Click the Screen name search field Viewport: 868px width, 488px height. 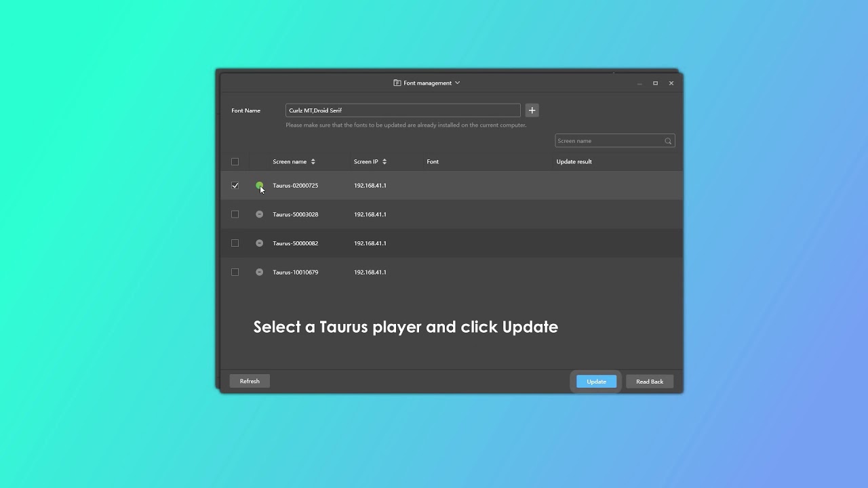(x=614, y=141)
